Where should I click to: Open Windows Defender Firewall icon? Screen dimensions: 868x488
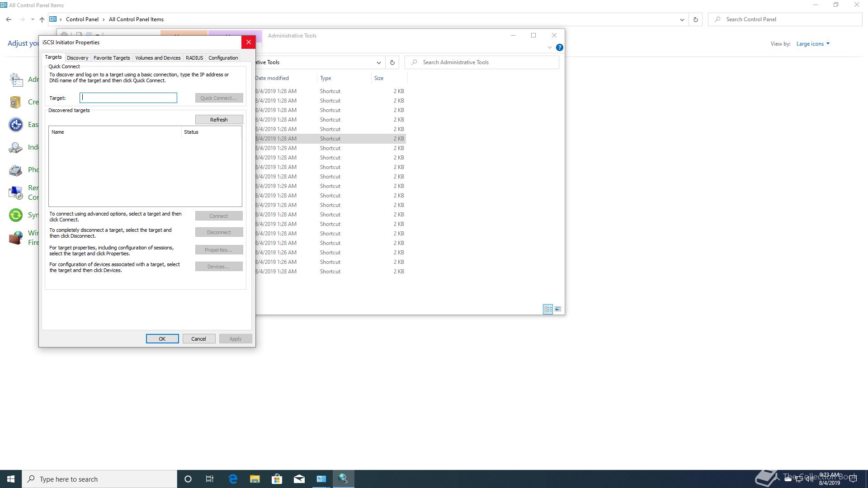coord(15,238)
